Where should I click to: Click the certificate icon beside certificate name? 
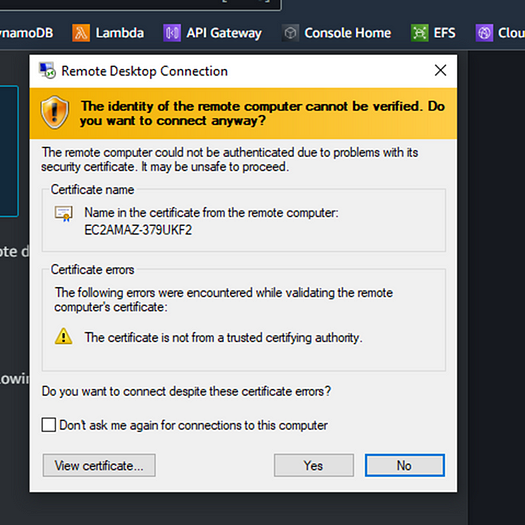click(64, 214)
